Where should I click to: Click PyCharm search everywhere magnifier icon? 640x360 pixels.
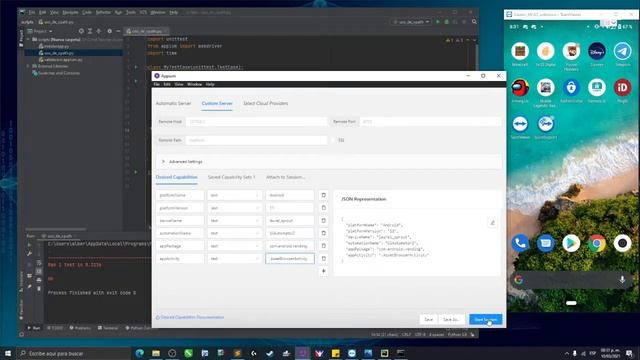tap(474, 22)
